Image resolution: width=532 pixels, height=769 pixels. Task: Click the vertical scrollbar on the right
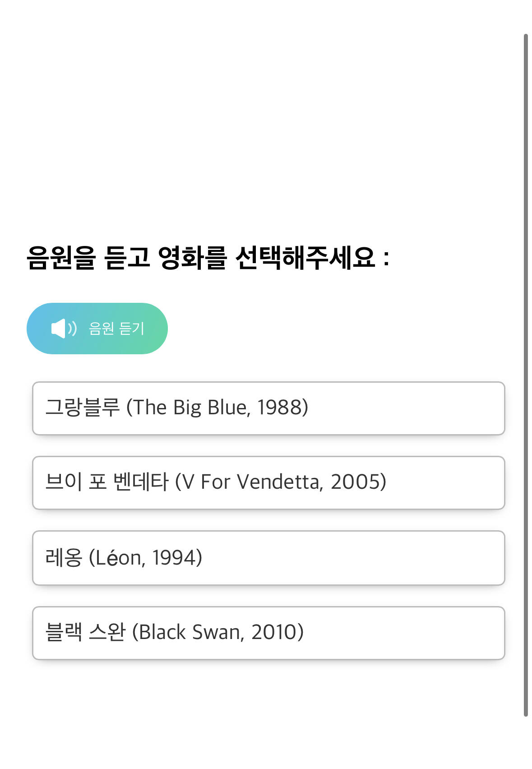(x=525, y=375)
